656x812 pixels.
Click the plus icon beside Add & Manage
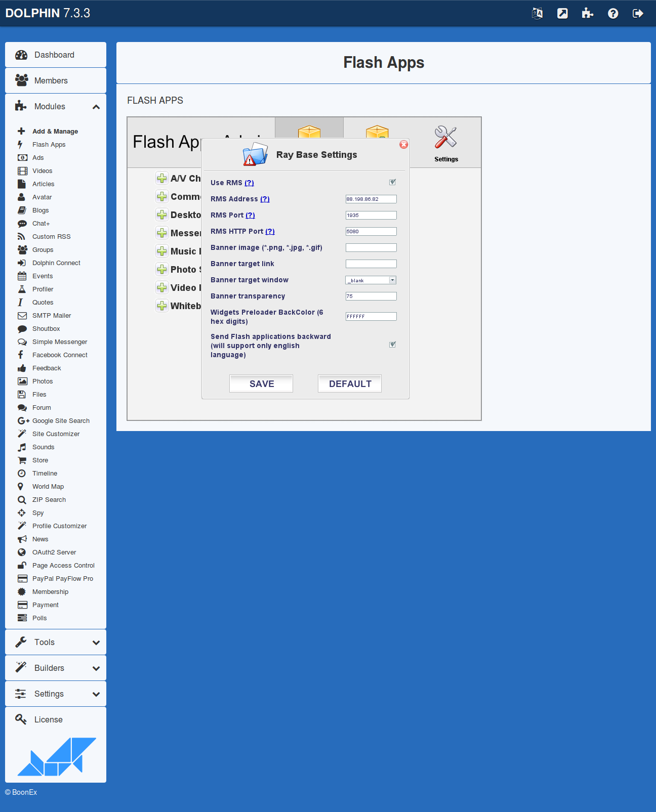[x=21, y=131]
